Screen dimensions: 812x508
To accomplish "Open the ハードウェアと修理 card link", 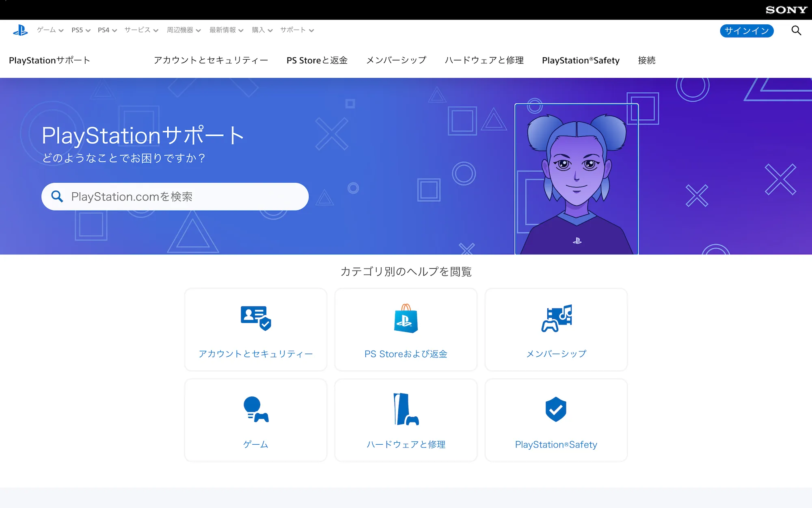I will (406, 420).
